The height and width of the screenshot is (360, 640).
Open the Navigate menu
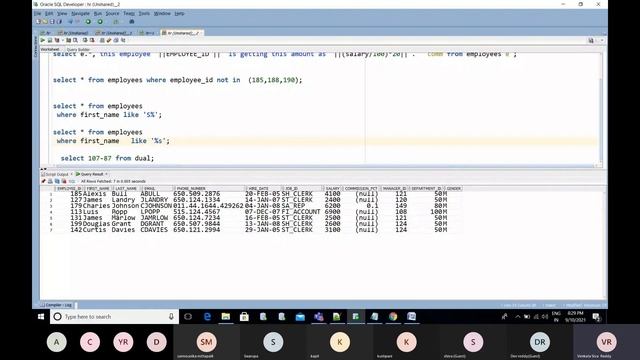(x=80, y=13)
